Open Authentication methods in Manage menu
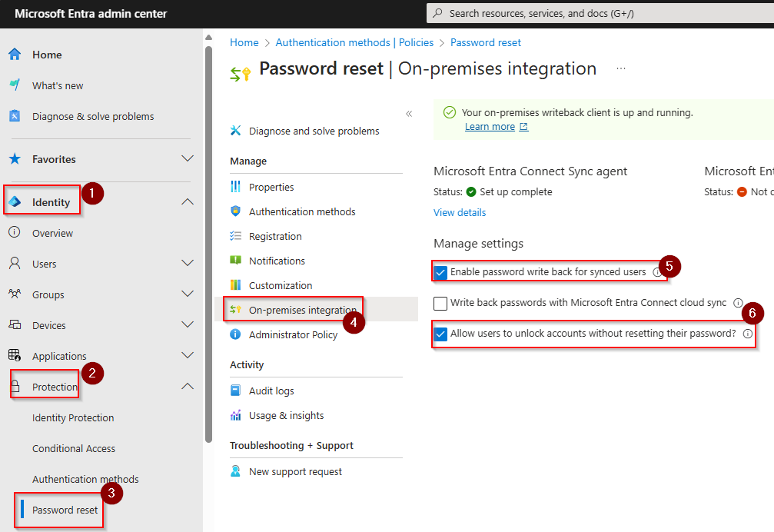Screen dimensions: 774x532 [x=302, y=211]
